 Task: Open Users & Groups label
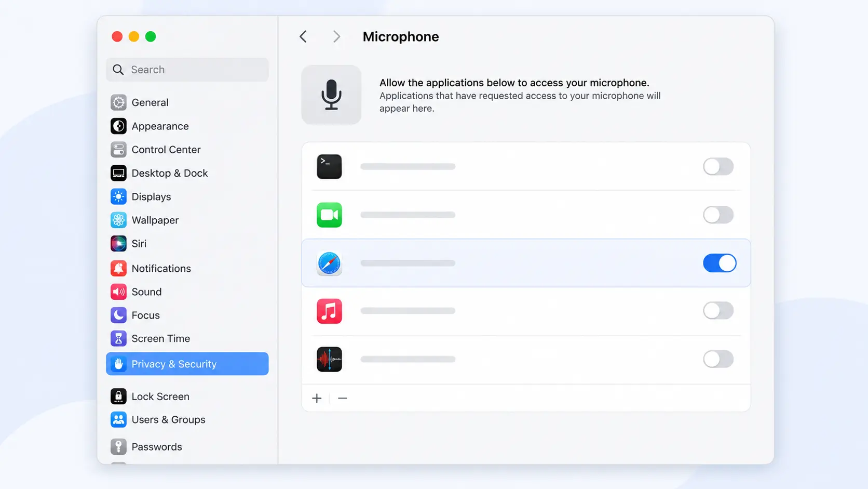(x=169, y=419)
